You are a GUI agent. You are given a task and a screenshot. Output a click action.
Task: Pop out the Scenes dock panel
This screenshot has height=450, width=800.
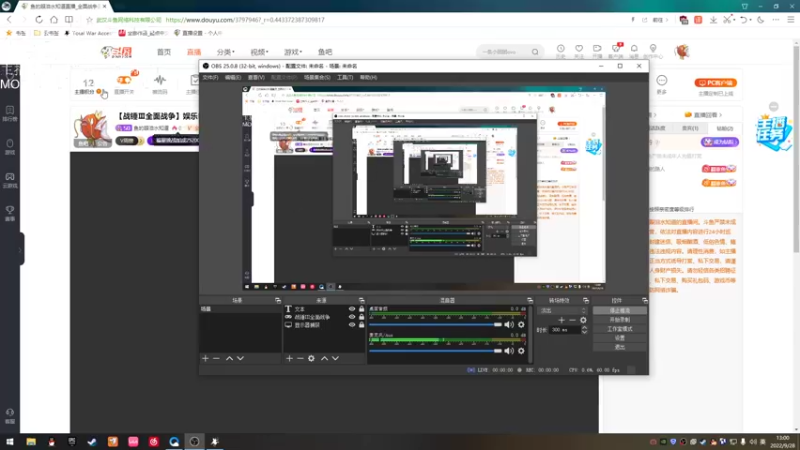point(278,301)
